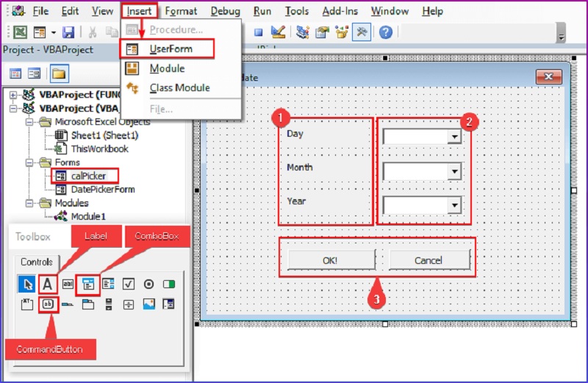Select the ComboBox control in Toolbox

87,284
